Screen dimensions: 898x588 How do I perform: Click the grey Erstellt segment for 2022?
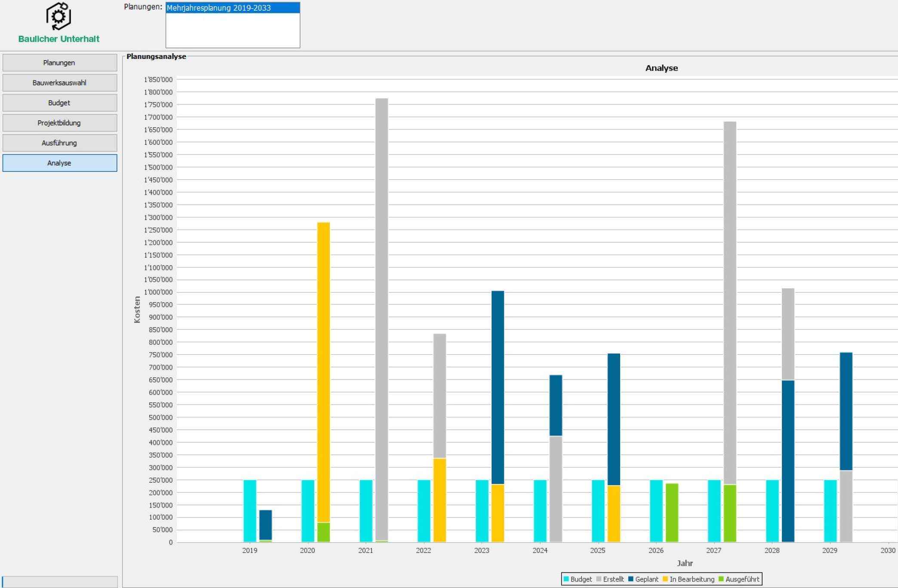(440, 396)
